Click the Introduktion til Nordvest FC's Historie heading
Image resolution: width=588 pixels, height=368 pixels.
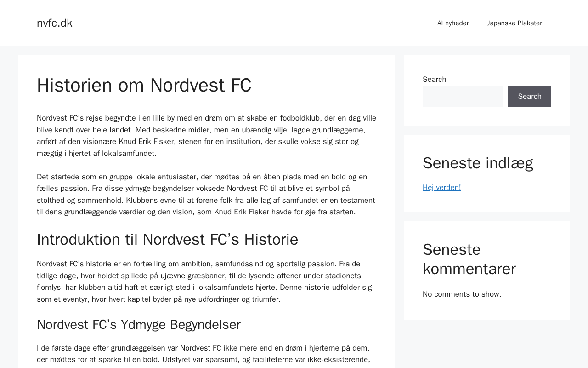[167, 240]
